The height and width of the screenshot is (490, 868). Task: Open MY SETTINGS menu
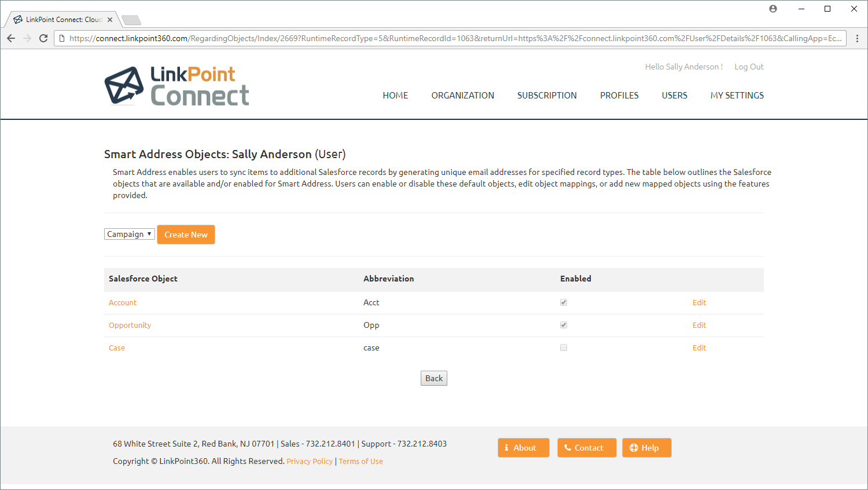(737, 96)
